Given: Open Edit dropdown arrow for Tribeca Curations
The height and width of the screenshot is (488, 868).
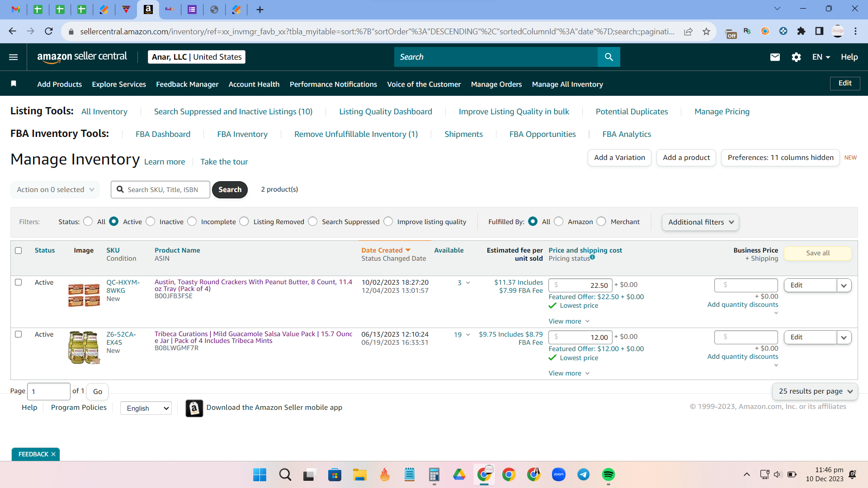Looking at the screenshot, I should 844,337.
